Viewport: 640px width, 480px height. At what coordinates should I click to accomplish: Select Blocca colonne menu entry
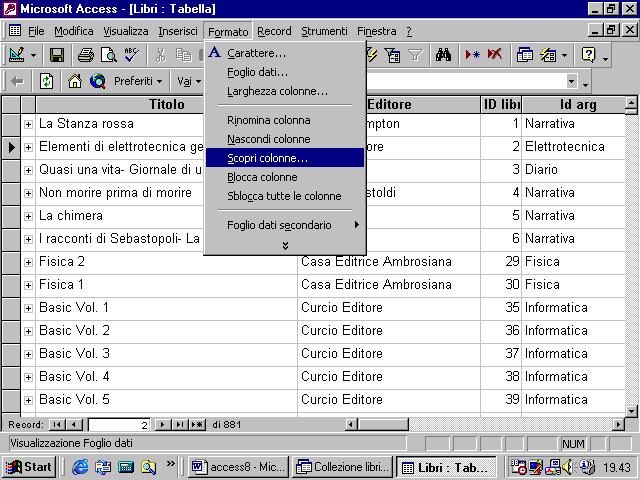(x=285, y=177)
